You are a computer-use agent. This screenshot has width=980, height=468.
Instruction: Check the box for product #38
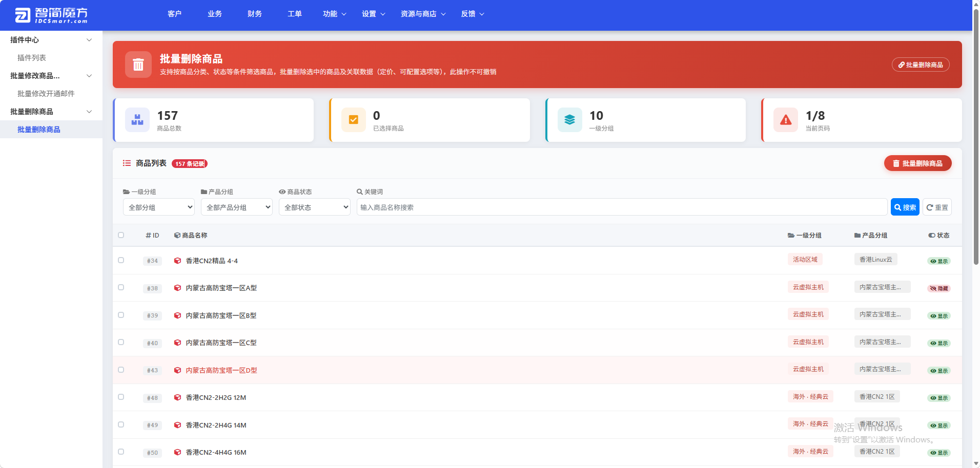tap(121, 287)
